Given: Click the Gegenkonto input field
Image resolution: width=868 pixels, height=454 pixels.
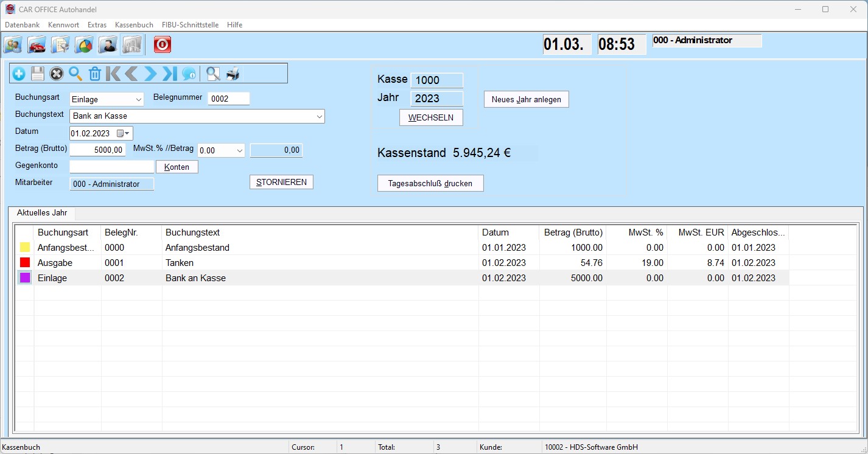Looking at the screenshot, I should [x=112, y=167].
